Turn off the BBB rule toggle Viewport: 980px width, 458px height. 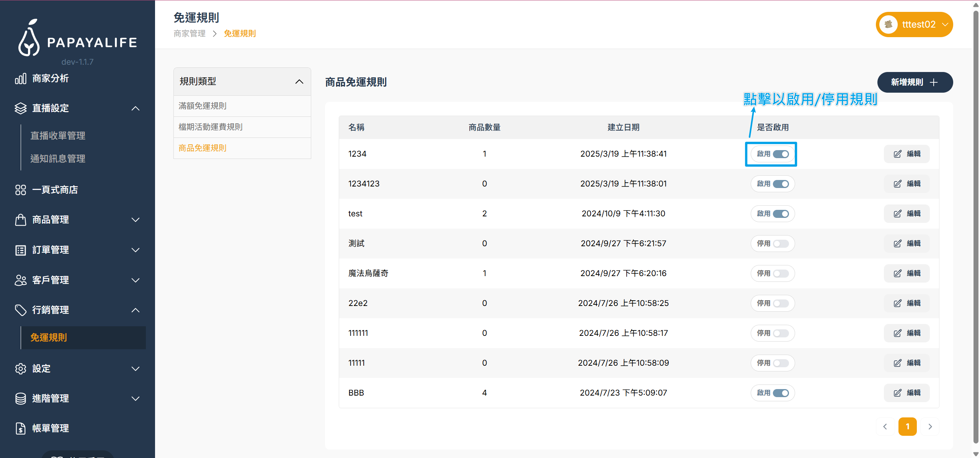[x=781, y=393]
